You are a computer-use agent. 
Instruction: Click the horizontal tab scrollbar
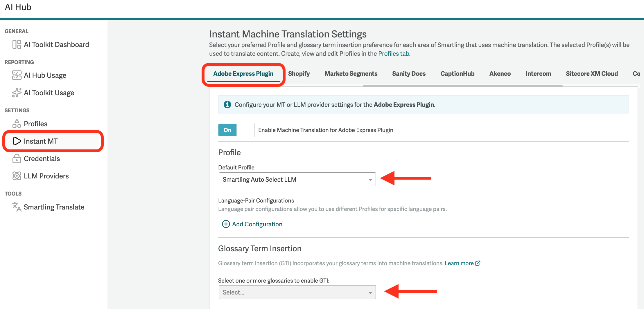click(463, 86)
